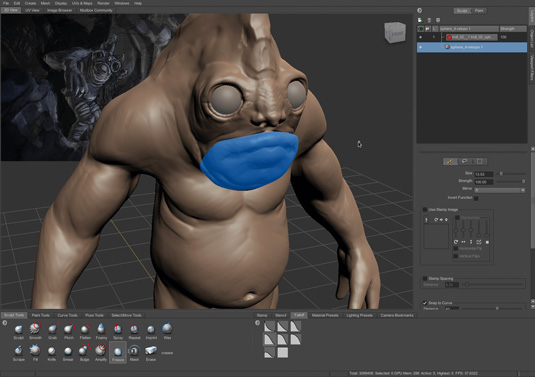Viewport: 535px width, 377px height.
Task: Toggle the Randomize checkbox
Action: tap(457, 217)
